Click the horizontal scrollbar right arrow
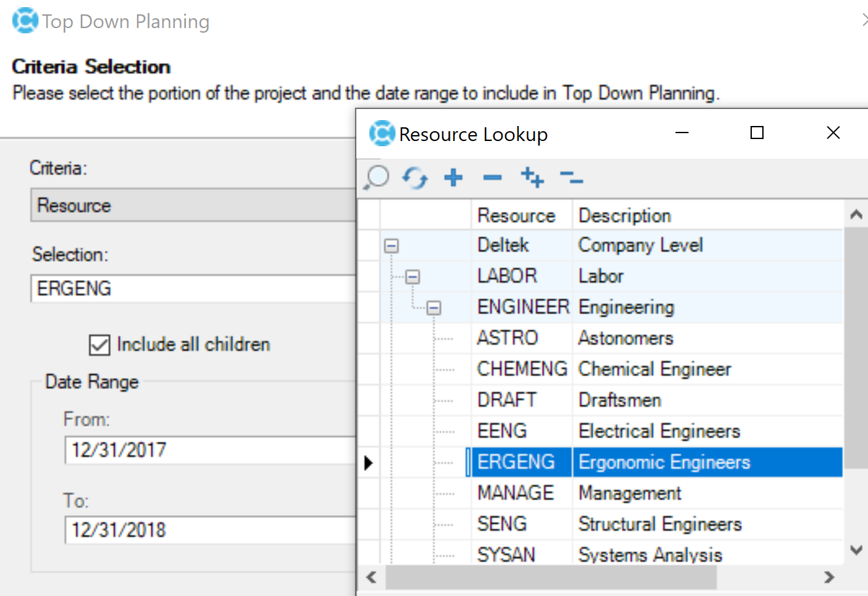 [829, 577]
